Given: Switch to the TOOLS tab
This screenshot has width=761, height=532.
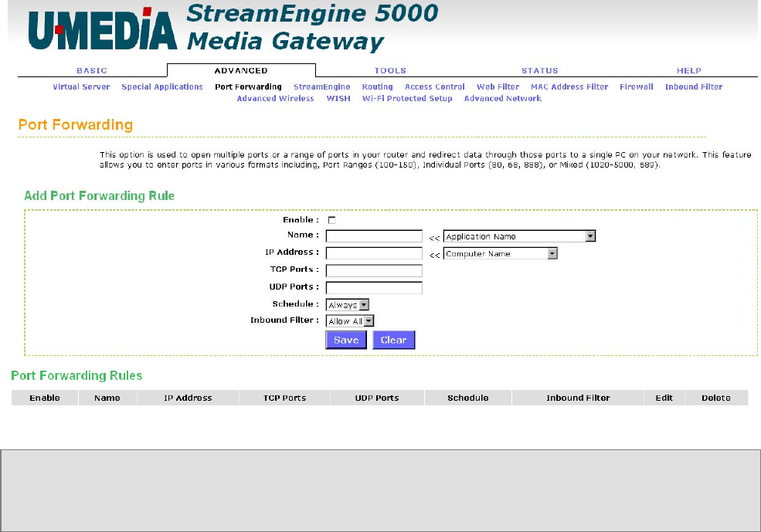Looking at the screenshot, I should (390, 70).
